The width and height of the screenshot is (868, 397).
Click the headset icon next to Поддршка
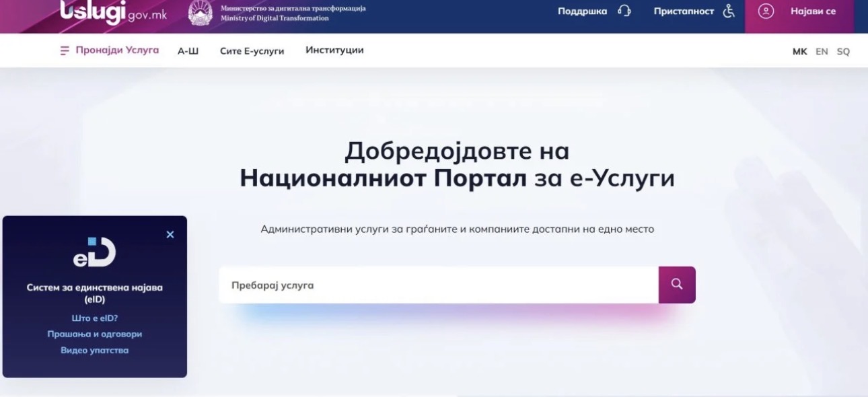pyautogui.click(x=624, y=11)
